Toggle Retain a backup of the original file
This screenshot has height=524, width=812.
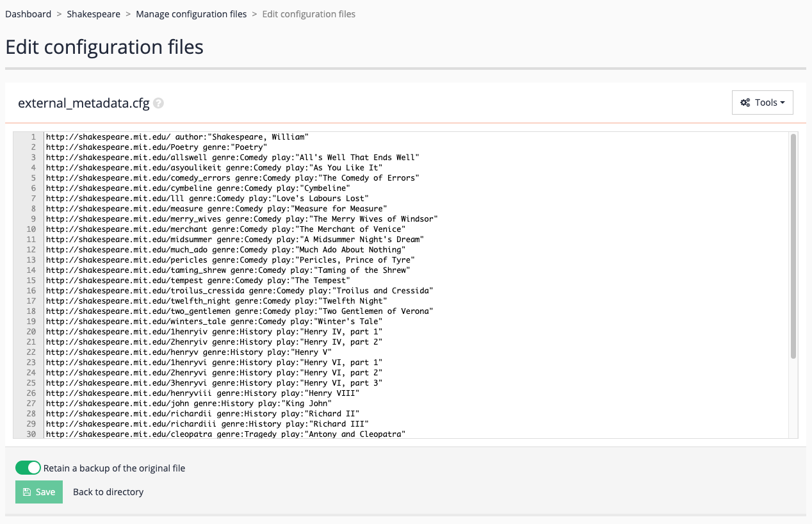28,468
